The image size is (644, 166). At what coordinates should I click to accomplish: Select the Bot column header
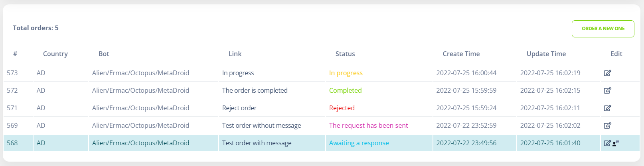pos(104,54)
